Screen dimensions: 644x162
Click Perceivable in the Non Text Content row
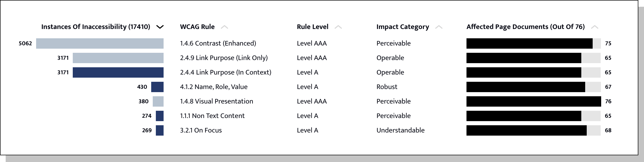coord(393,116)
